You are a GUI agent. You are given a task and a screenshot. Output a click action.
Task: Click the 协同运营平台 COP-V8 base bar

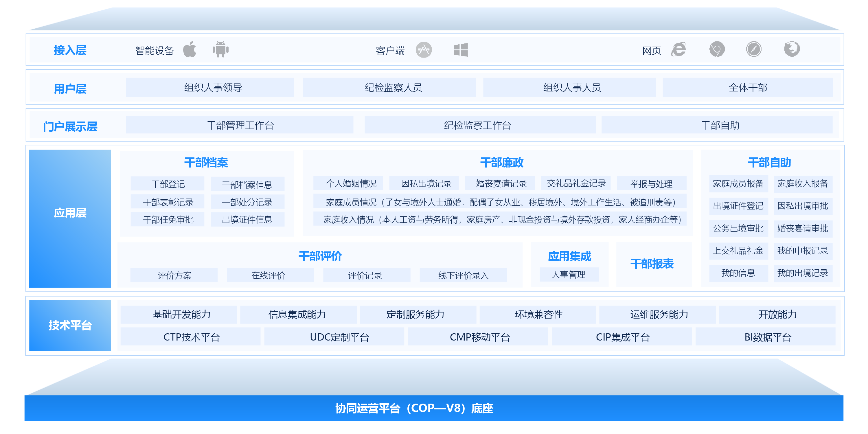[x=434, y=408]
